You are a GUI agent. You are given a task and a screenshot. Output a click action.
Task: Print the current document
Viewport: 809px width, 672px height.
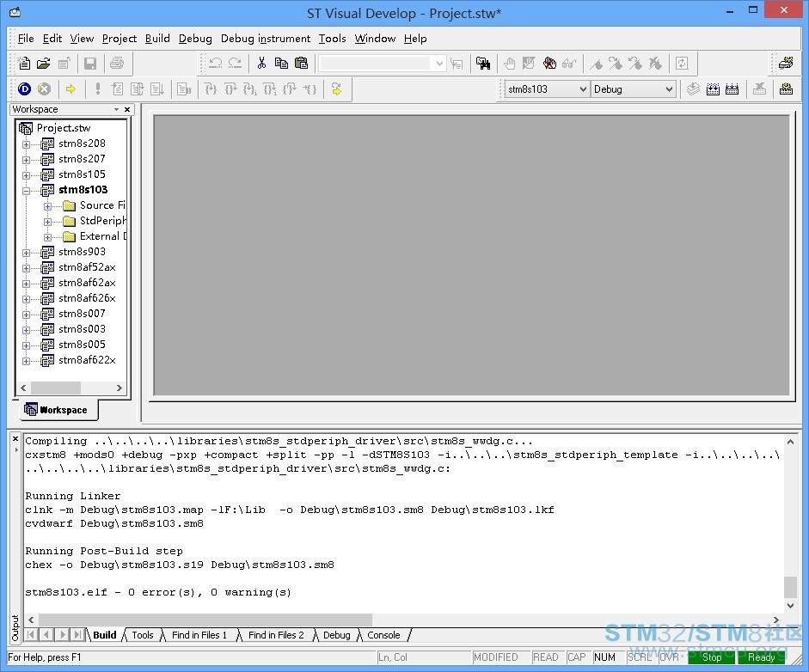click(x=117, y=64)
